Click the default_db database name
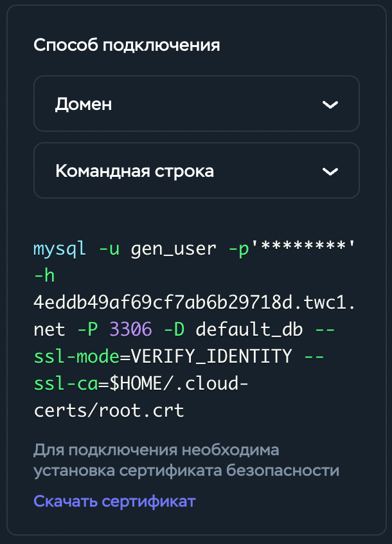The image size is (392, 544). [249, 330]
